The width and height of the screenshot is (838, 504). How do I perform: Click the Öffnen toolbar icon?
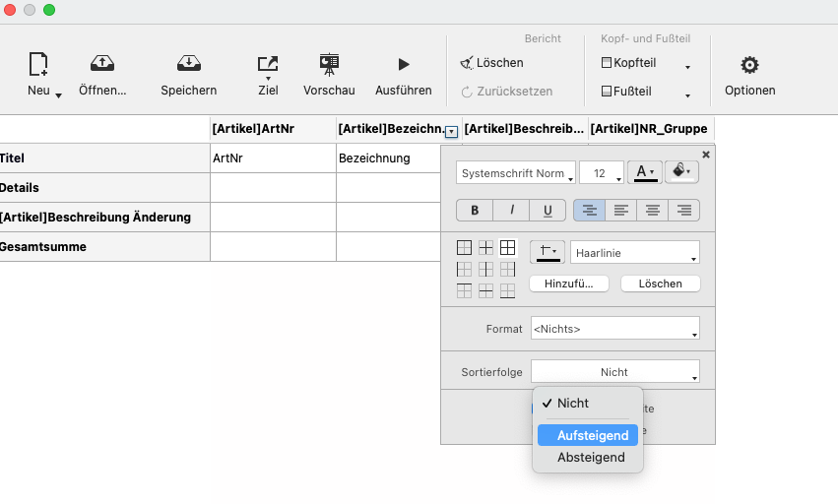coord(102,65)
